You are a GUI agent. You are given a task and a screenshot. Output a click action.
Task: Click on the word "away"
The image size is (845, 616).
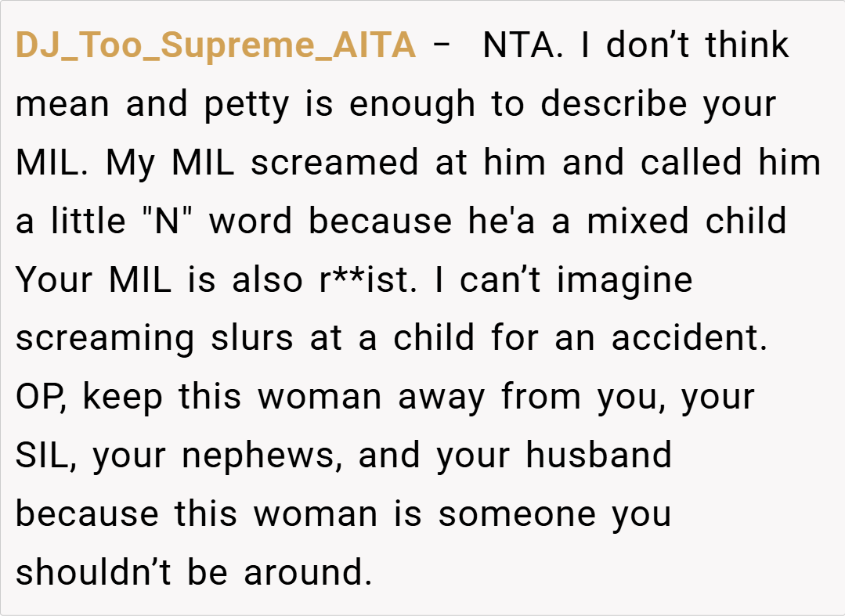[x=442, y=398]
